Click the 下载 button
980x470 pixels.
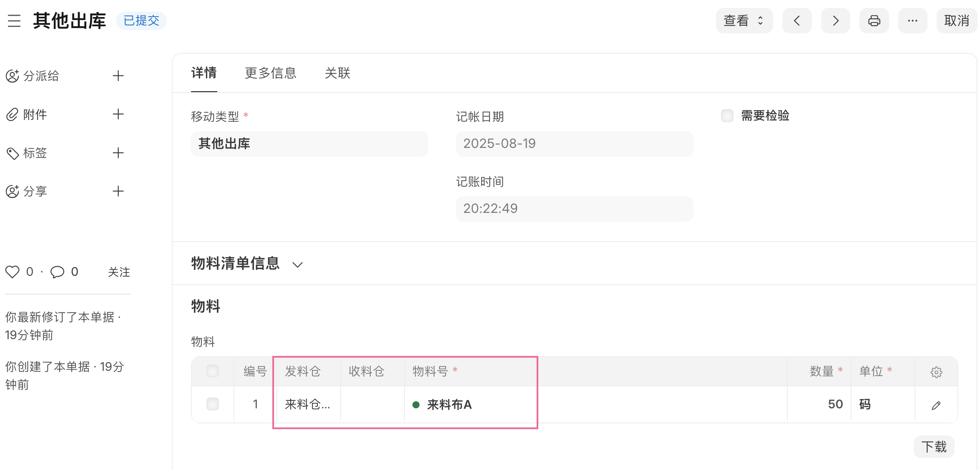pyautogui.click(x=934, y=447)
